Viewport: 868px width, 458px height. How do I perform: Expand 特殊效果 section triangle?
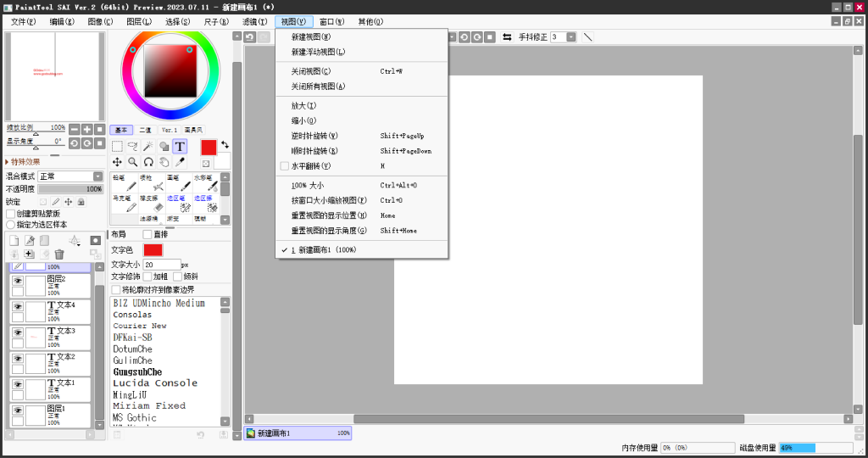(7, 162)
